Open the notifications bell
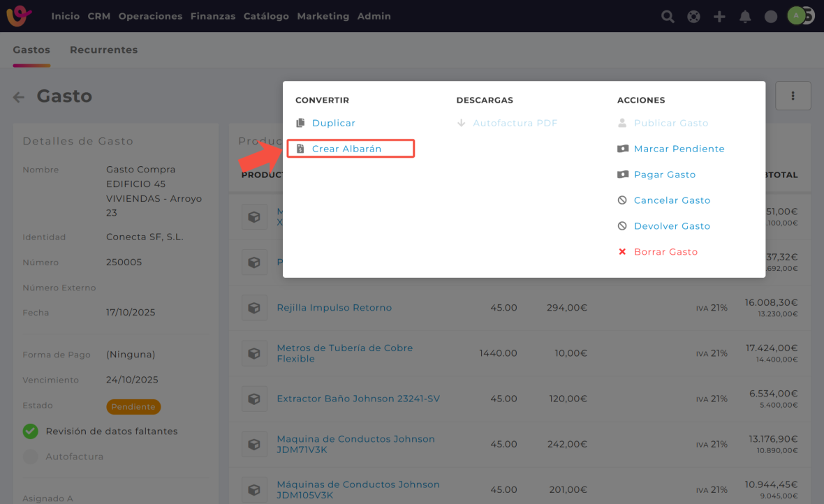The height and width of the screenshot is (504, 824). pyautogui.click(x=745, y=17)
